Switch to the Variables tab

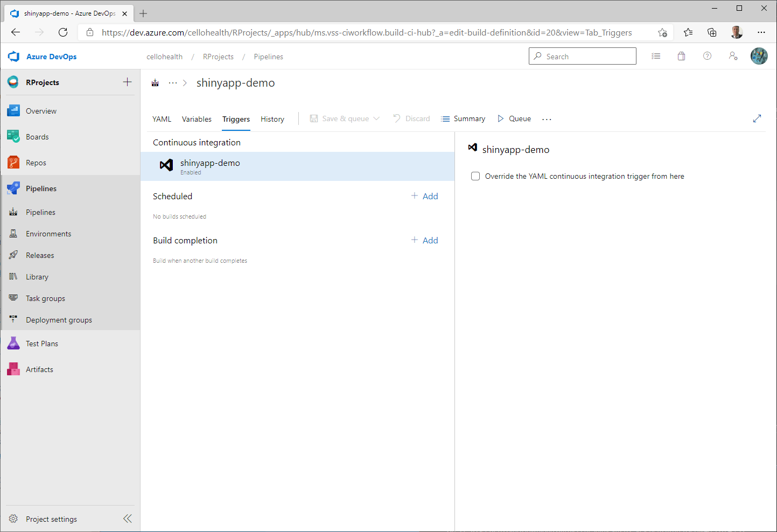coord(197,119)
